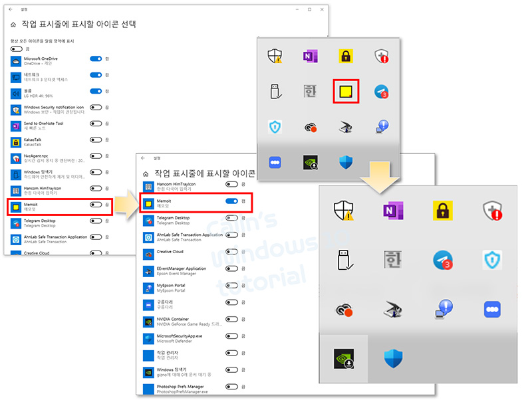The image size is (532, 406).
Task: Enable Send to OneNote Tool toggle
Action: pyautogui.click(x=96, y=124)
